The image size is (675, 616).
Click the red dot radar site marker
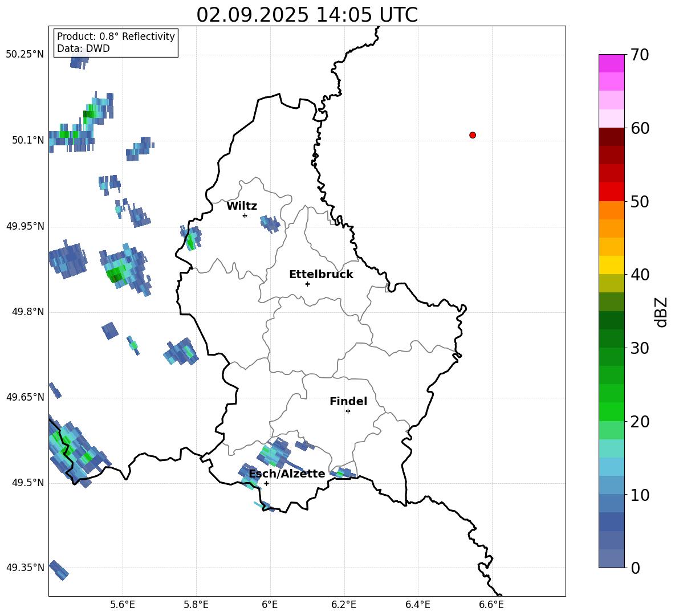click(x=473, y=135)
